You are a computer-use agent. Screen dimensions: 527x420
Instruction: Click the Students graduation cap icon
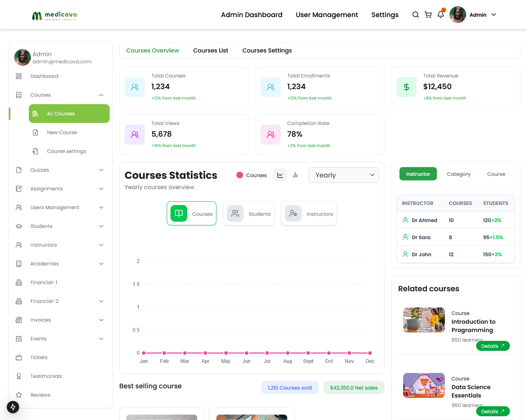coord(19,226)
